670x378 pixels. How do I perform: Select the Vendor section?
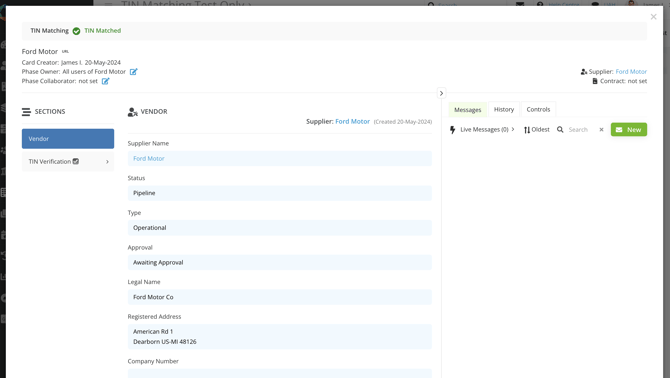click(68, 139)
